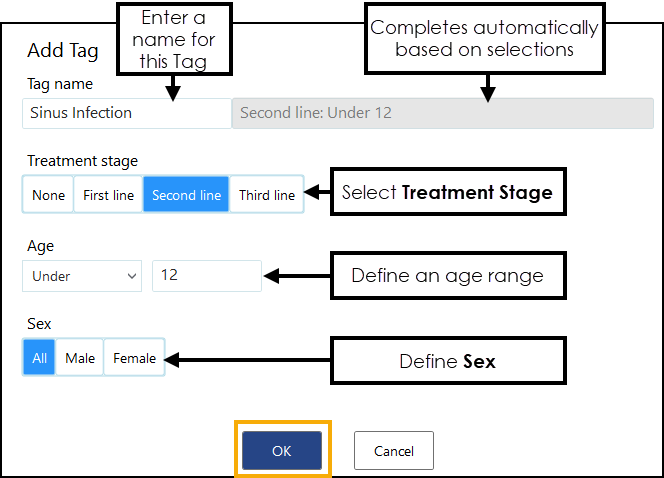
Task: Select None treatment stage
Action: tap(48, 195)
